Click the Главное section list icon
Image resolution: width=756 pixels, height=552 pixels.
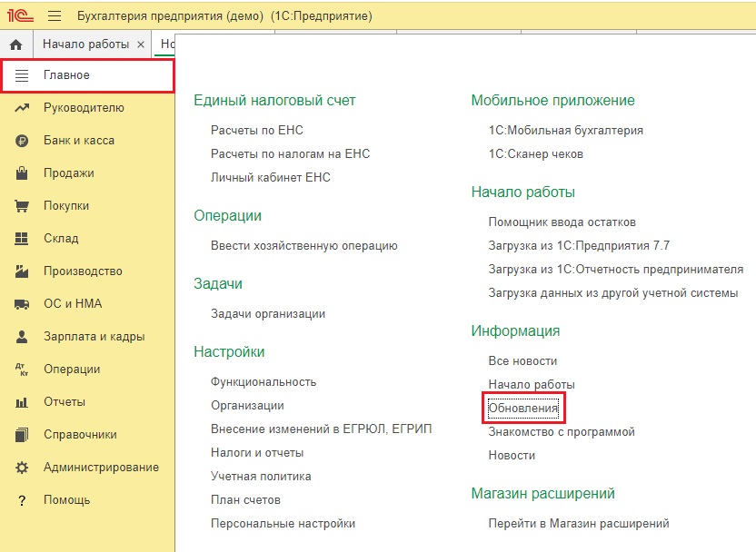pos(22,75)
